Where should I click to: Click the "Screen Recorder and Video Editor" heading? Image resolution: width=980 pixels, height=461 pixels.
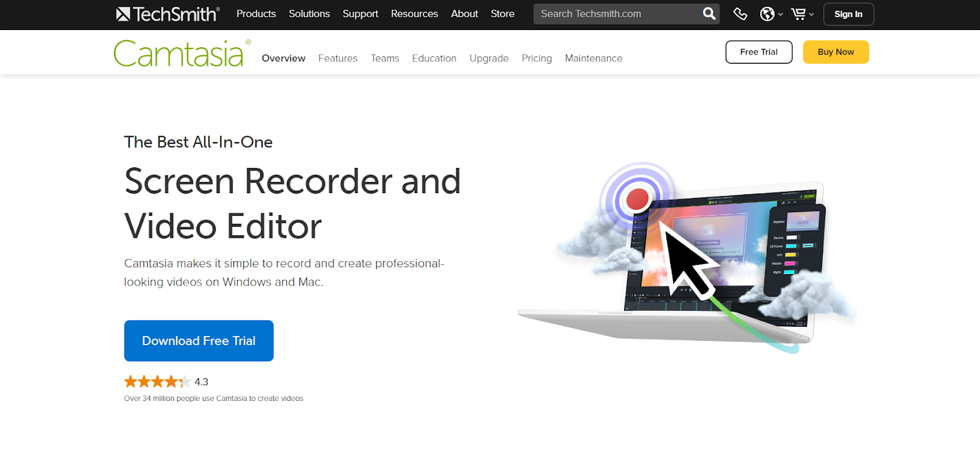pos(293,204)
